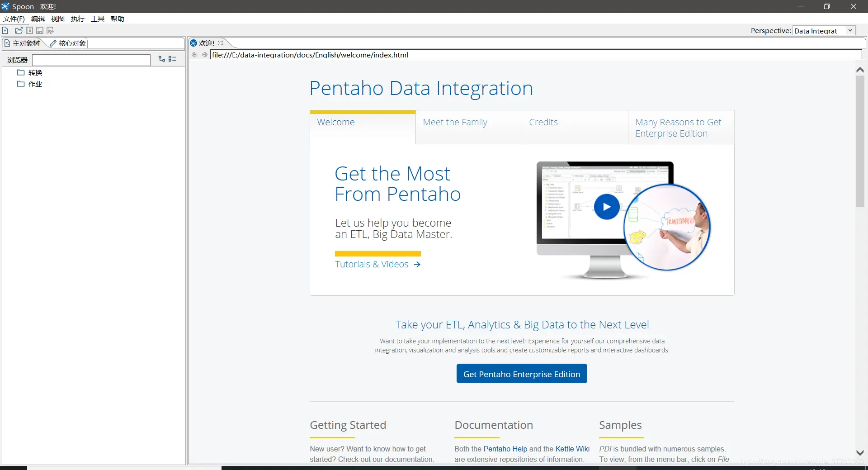Click the Open file toolbar icon
The width and height of the screenshot is (868, 470).
[19, 30]
